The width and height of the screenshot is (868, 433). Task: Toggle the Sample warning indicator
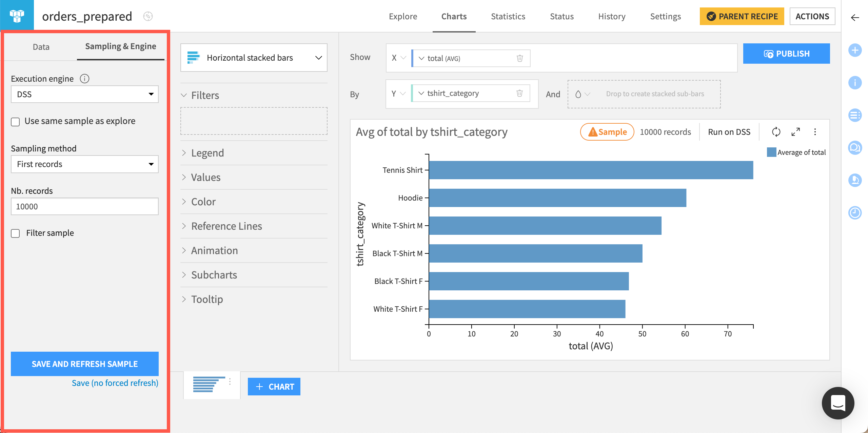pyautogui.click(x=607, y=132)
